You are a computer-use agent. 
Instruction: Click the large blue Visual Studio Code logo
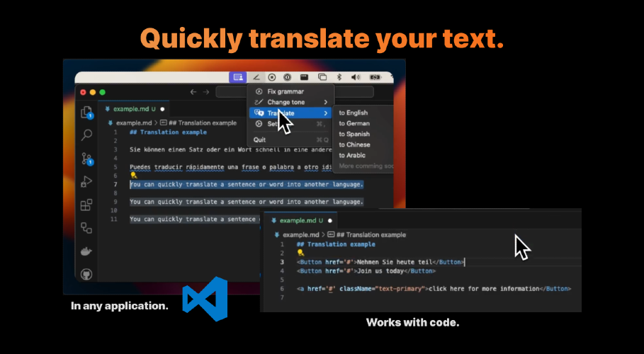[205, 299]
